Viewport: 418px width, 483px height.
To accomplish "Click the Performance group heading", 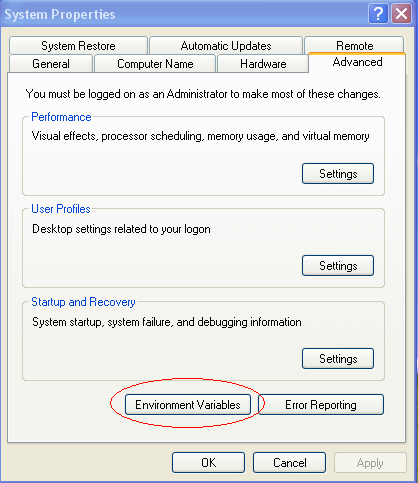I will pos(61,117).
